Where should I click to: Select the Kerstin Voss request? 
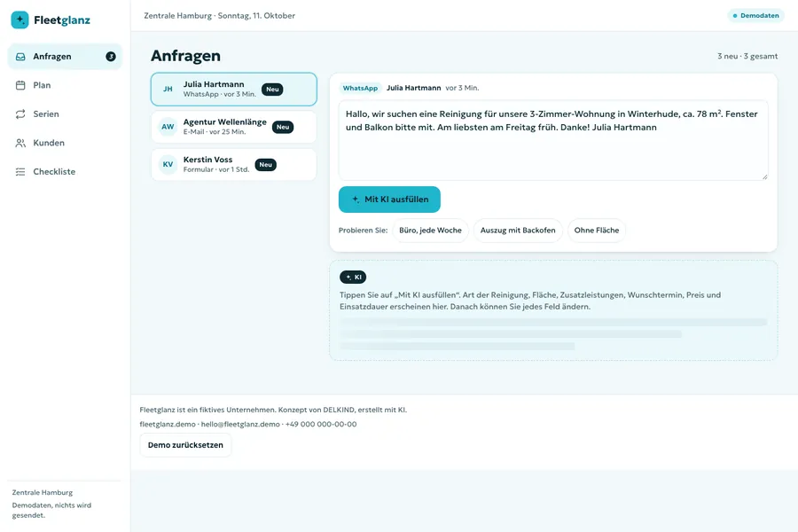233,164
